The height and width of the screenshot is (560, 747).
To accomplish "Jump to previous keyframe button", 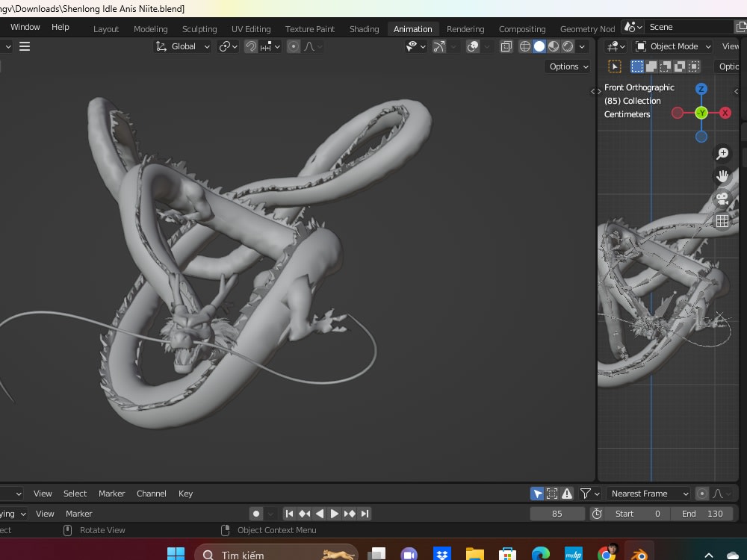I will [304, 514].
